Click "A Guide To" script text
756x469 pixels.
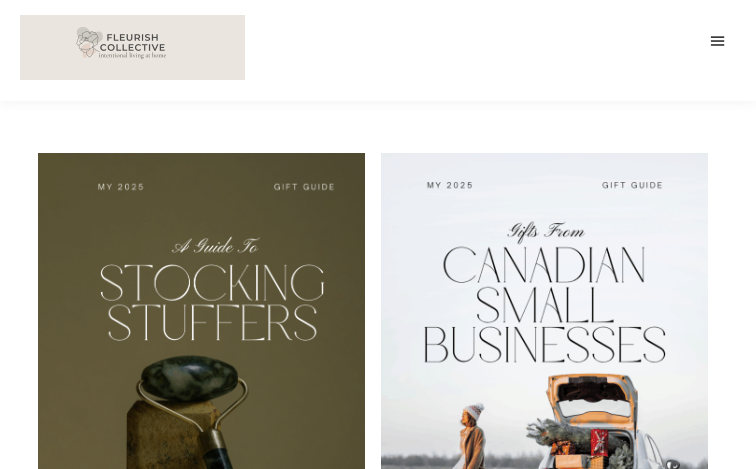[x=216, y=245]
